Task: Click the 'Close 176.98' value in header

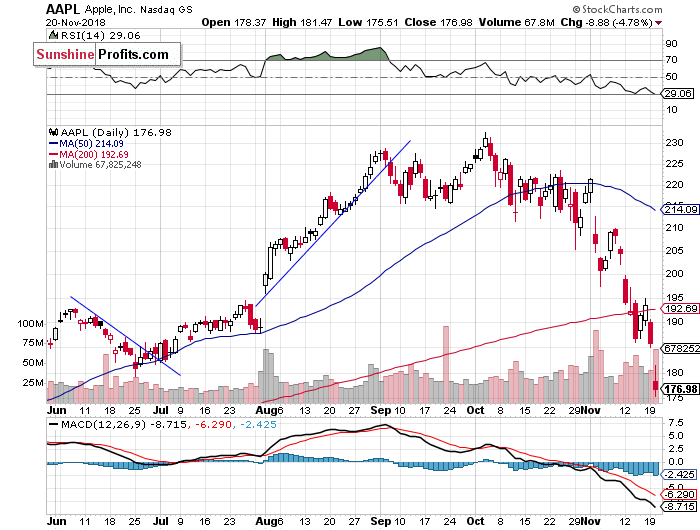Action: tap(438, 22)
